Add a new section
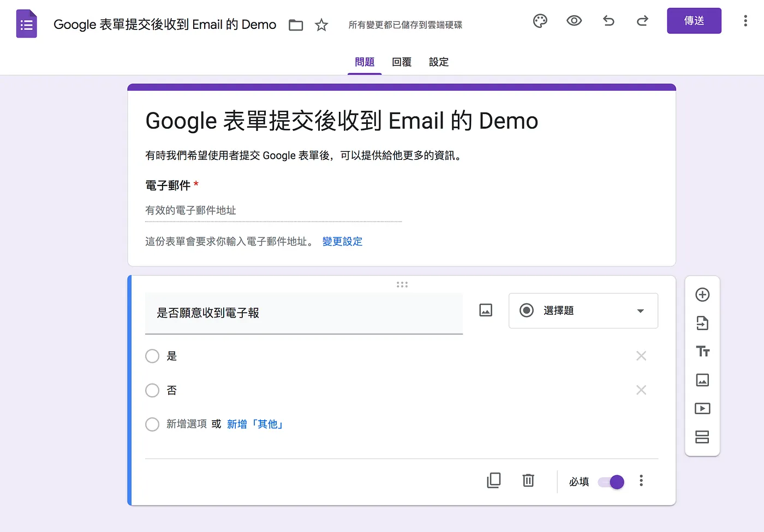Viewport: 764px width, 532px height. pyautogui.click(x=702, y=437)
